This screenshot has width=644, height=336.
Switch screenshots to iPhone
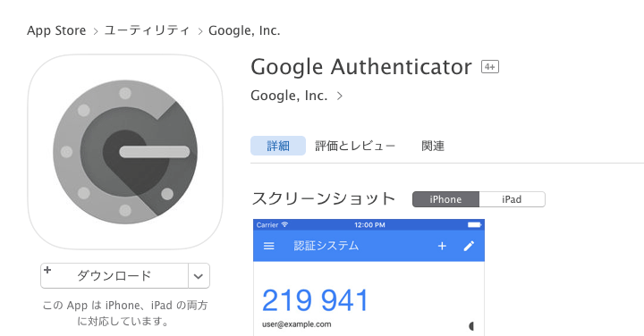coord(445,199)
